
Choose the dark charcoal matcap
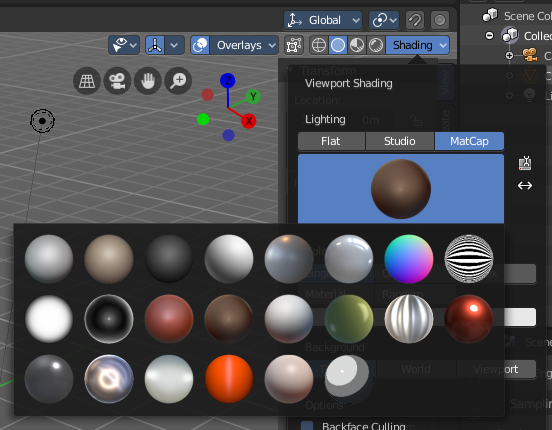[169, 259]
